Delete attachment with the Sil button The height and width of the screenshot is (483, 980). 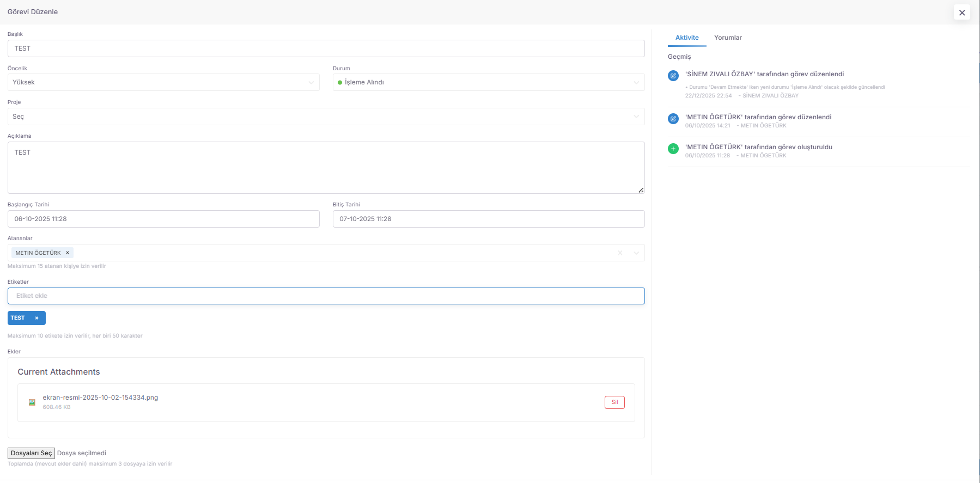point(614,402)
